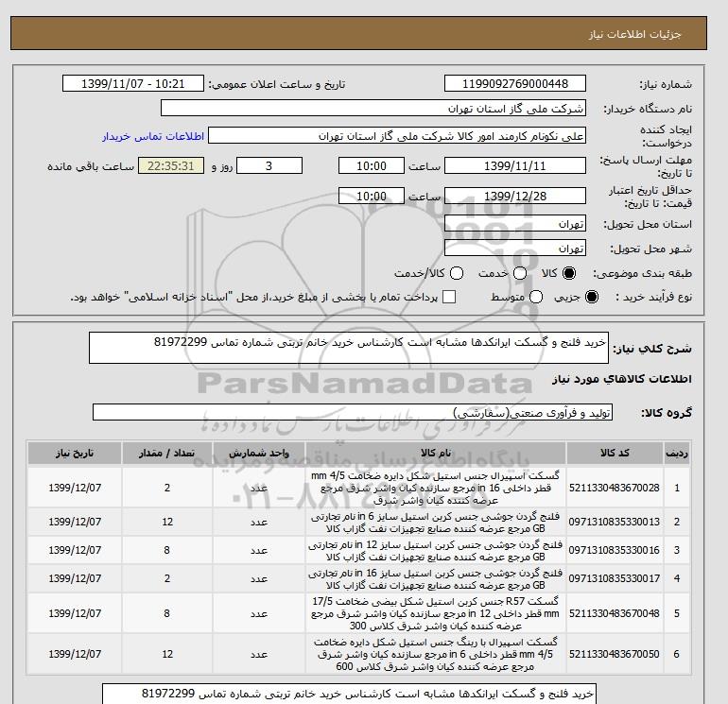Select the متوسط purchase type radio
The height and width of the screenshot is (704, 728).
coord(536,297)
